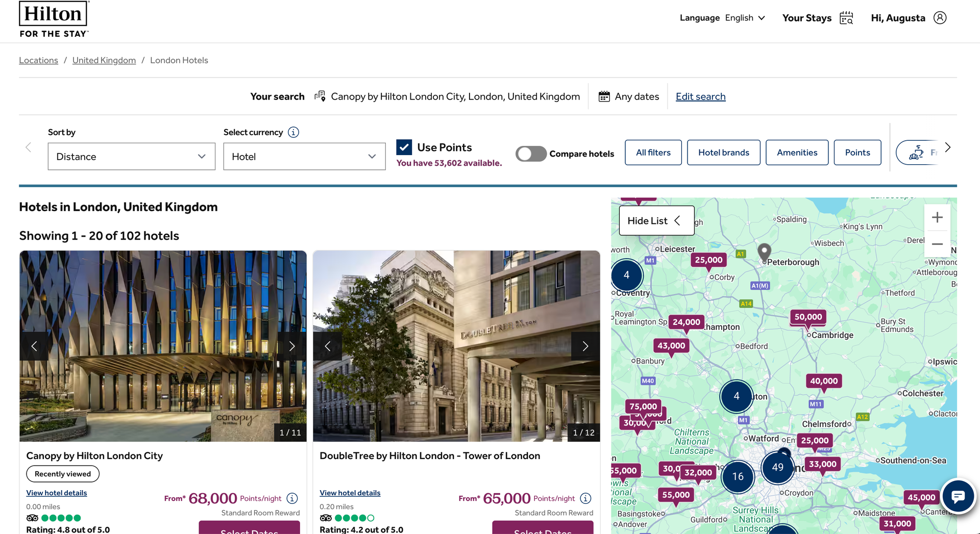Open the account profile icon

(x=941, y=17)
